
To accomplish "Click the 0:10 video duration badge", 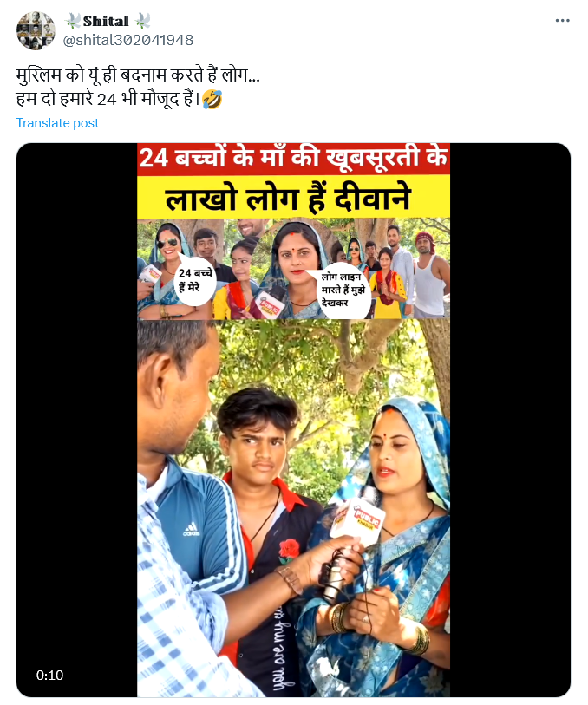I will (49, 675).
